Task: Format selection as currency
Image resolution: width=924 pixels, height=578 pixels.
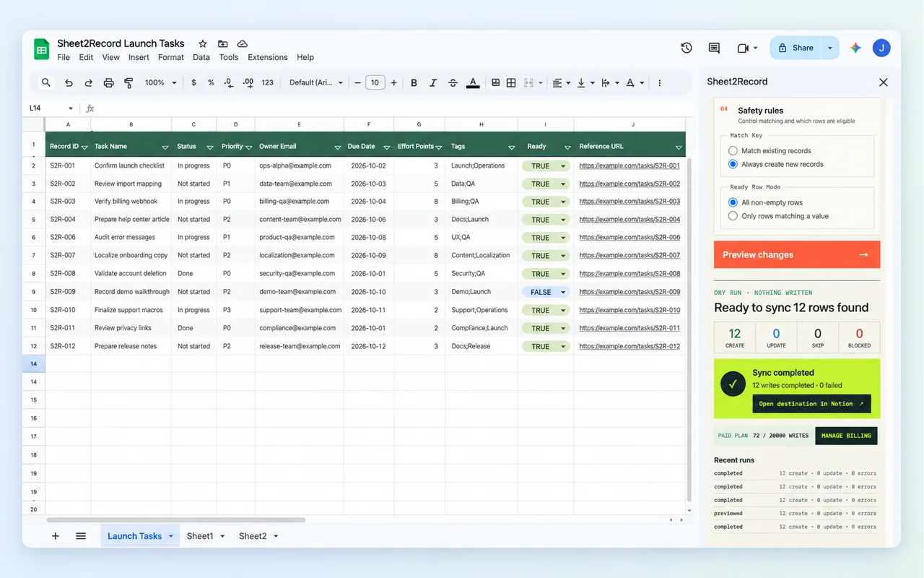Action: coord(193,82)
